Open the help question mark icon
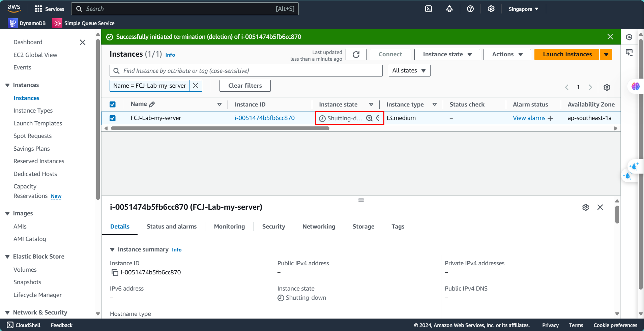The height and width of the screenshot is (331, 644). 470,9
